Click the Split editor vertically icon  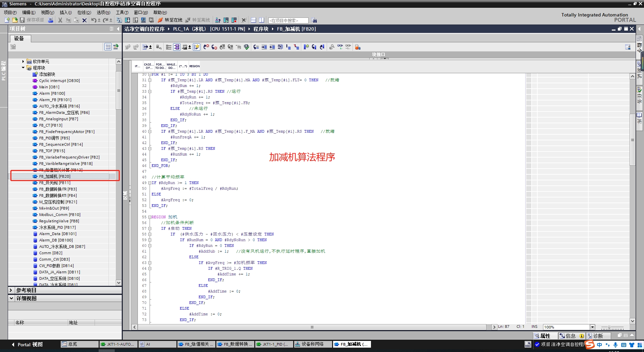coord(262,20)
